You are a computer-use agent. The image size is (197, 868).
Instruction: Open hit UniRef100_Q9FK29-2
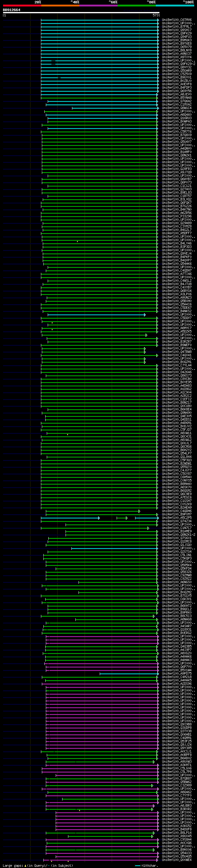point(179,64)
